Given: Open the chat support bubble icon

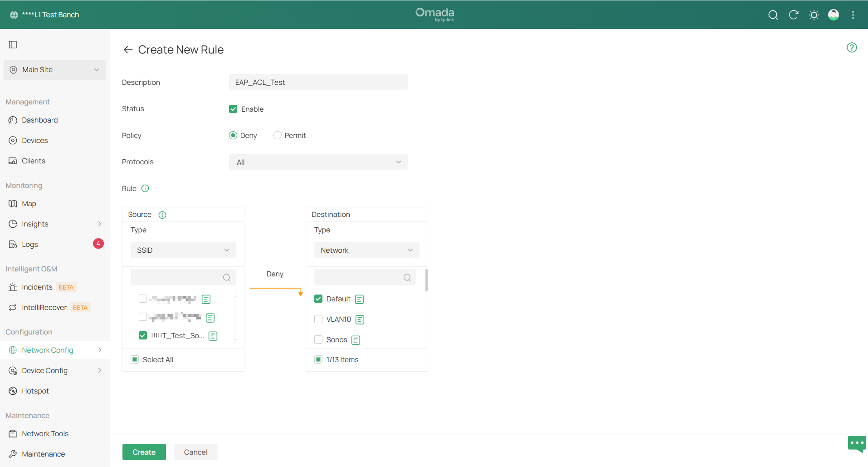Looking at the screenshot, I should 857,444.
